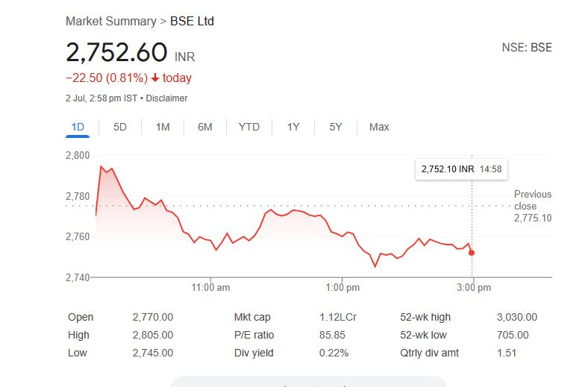Click the NSE: BSE exchange label
The image size is (588, 387).
point(527,48)
